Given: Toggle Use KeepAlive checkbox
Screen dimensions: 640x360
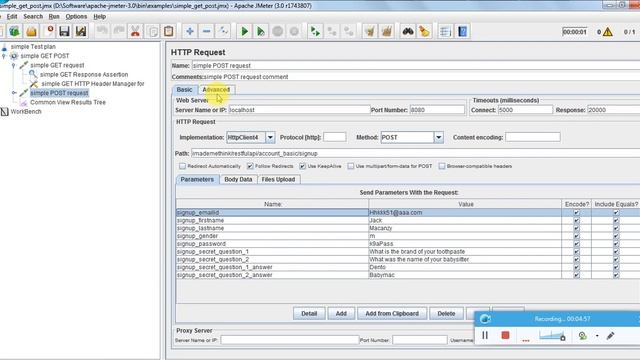Looking at the screenshot, I should click(x=302, y=166).
